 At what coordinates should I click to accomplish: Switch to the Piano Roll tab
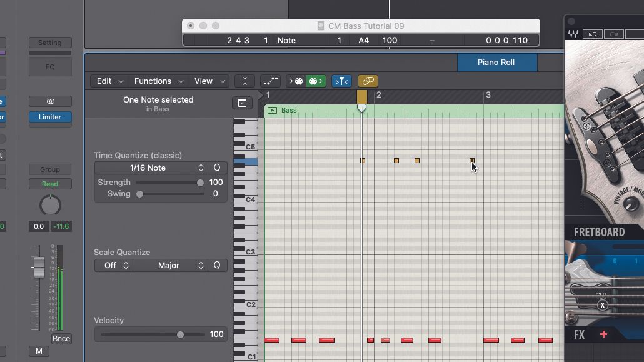(x=497, y=63)
